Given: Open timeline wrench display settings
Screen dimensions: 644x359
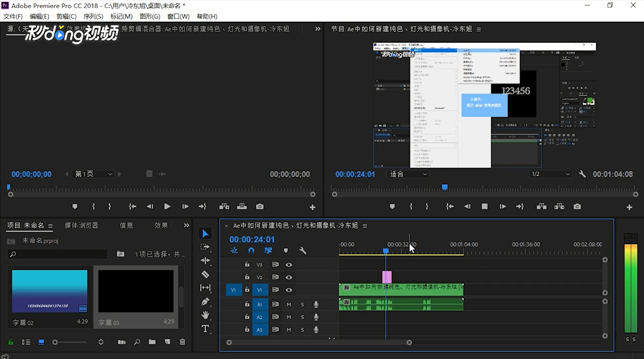Looking at the screenshot, I should pos(303,251).
